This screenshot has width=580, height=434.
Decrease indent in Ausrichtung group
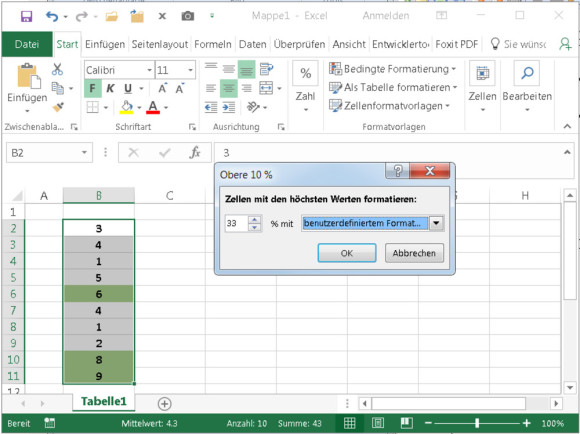(x=211, y=107)
